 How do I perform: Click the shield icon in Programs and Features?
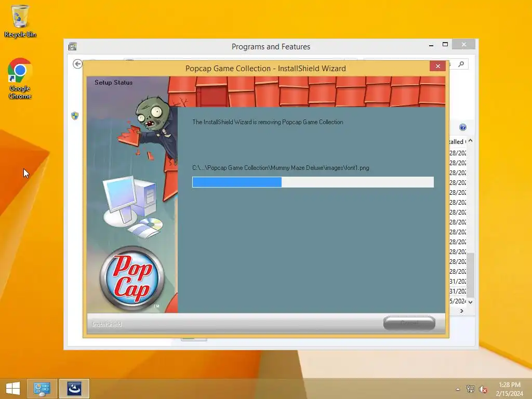[x=75, y=116]
